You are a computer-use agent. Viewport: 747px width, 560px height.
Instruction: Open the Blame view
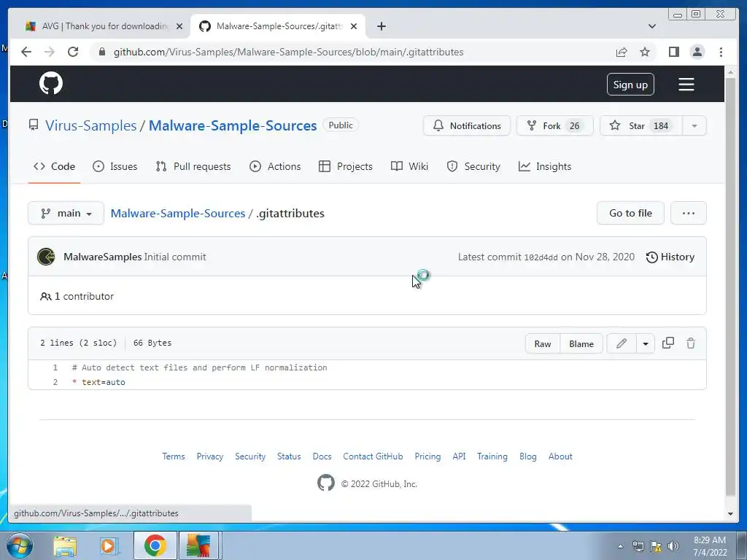pyautogui.click(x=581, y=344)
